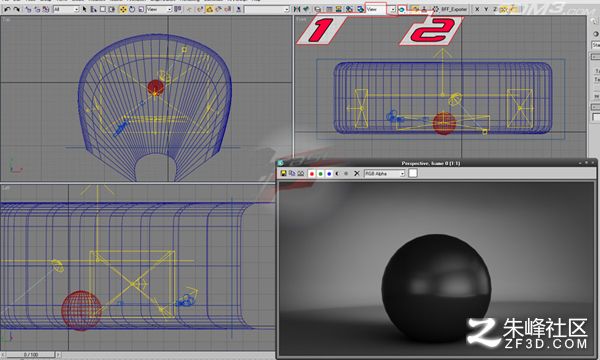Viewport: 600px width, 360px height.
Task: Expand the RGB Alpha channel dropdown
Action: click(x=384, y=174)
